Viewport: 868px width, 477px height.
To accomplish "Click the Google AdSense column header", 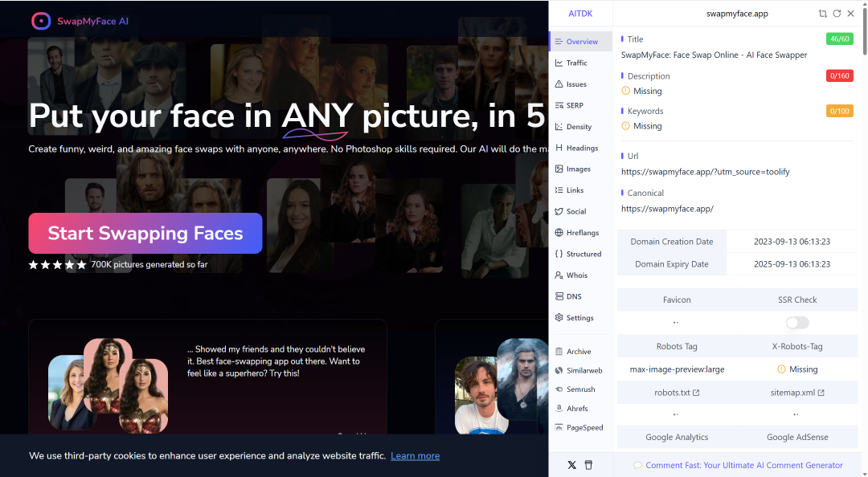I will 797,437.
